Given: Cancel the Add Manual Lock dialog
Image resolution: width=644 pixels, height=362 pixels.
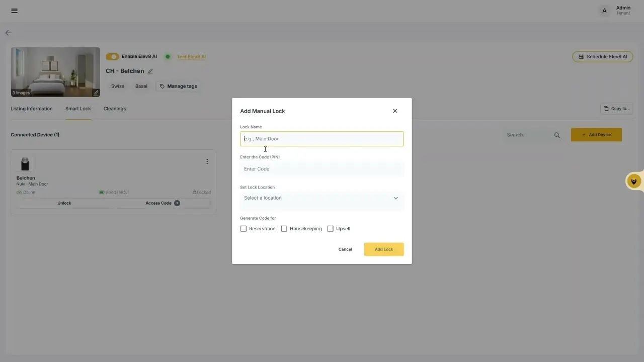Looking at the screenshot, I should 345,249.
